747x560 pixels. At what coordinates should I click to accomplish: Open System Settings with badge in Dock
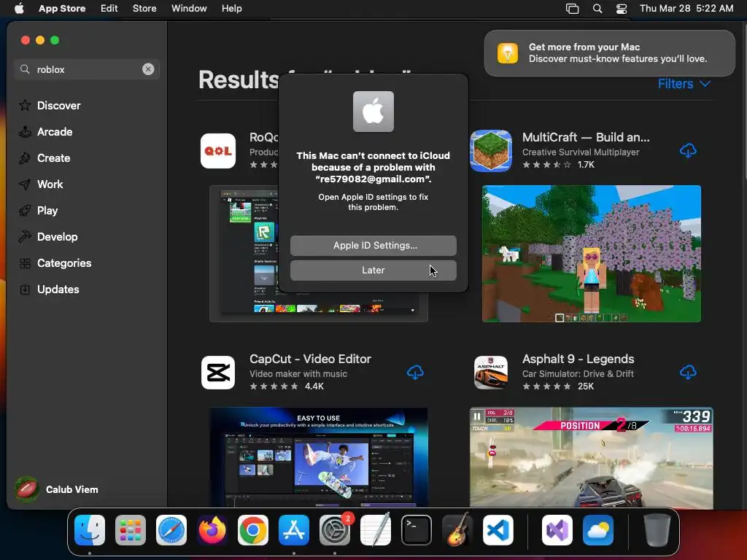(335, 530)
